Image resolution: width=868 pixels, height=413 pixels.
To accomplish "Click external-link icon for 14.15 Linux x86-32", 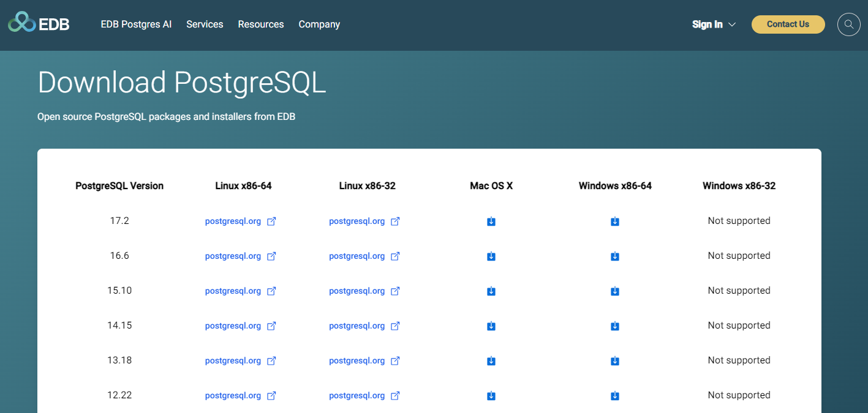I will click(395, 326).
